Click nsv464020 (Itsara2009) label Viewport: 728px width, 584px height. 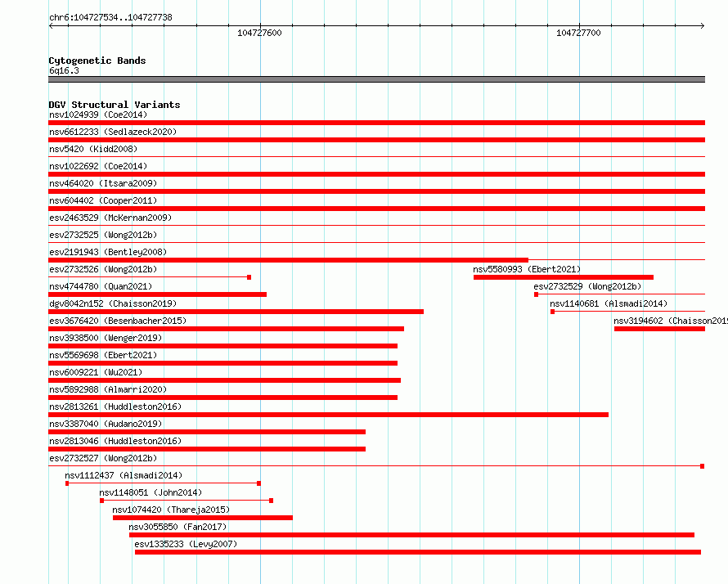tap(103, 183)
